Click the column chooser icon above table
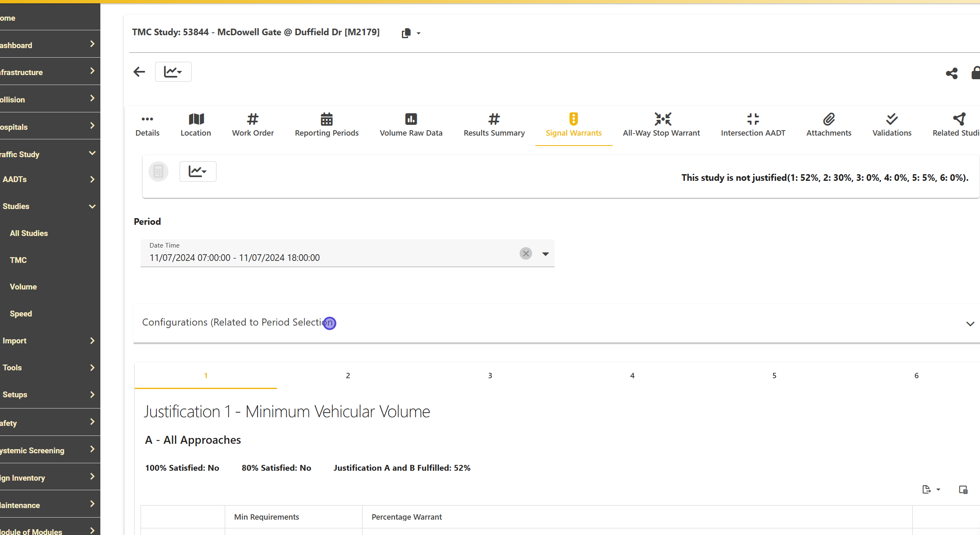The height and width of the screenshot is (535, 980). coord(963,489)
